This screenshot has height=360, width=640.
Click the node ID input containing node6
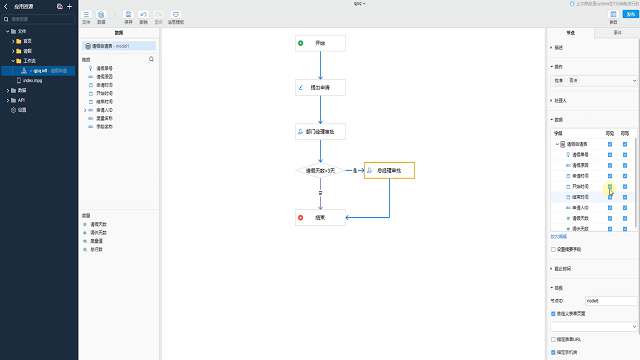click(x=611, y=301)
